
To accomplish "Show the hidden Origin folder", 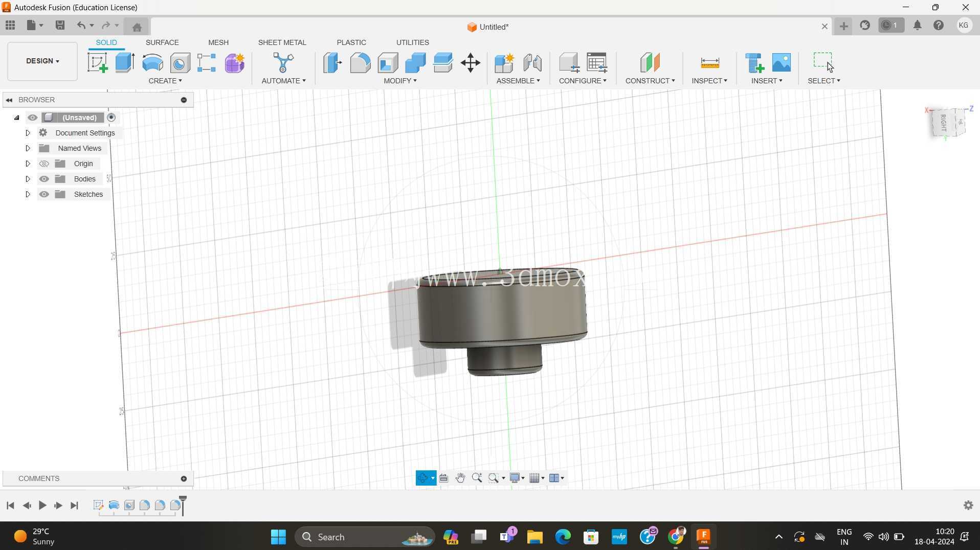I will tap(44, 164).
